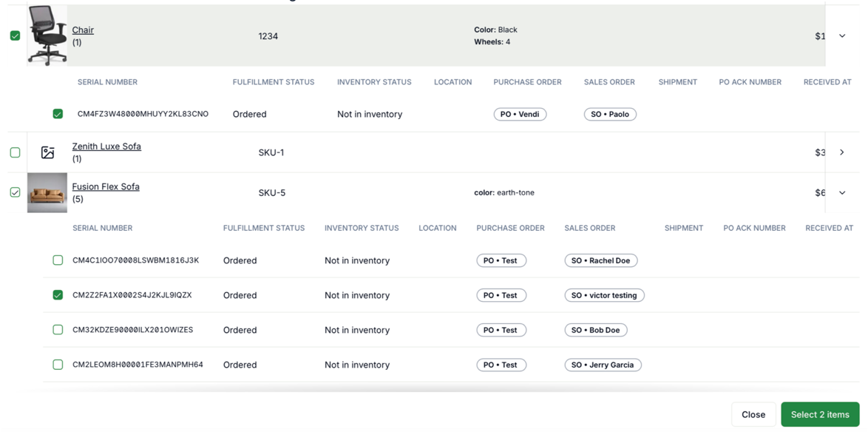
Task: Check serial CM4C1IOO70008LSWBM1816J3K checkbox
Action: tap(58, 260)
